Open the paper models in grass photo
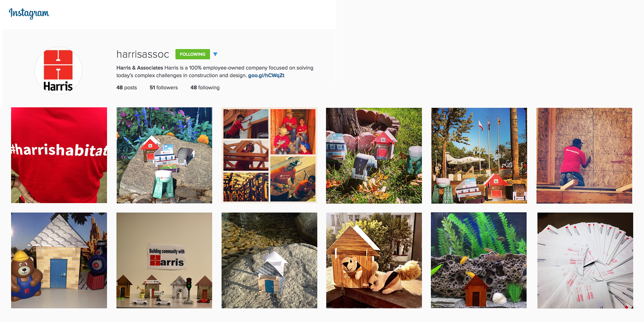644x322 pixels. click(374, 155)
